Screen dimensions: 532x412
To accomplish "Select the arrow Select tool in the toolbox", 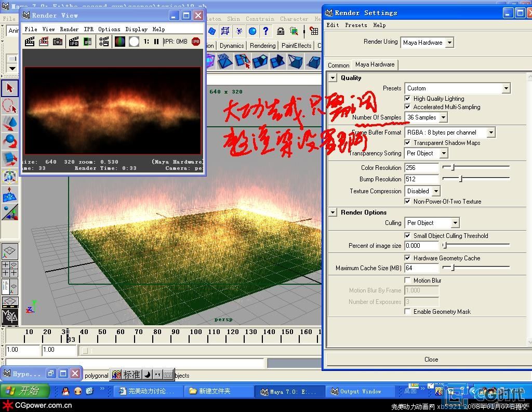I will pos(10,88).
